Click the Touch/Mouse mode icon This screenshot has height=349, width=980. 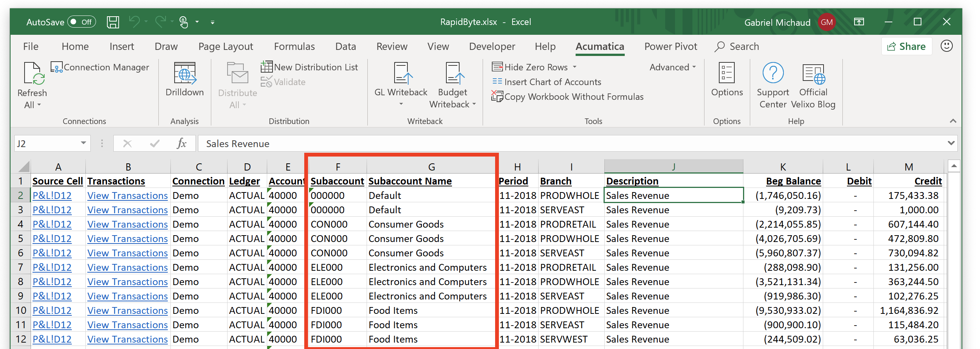click(184, 22)
